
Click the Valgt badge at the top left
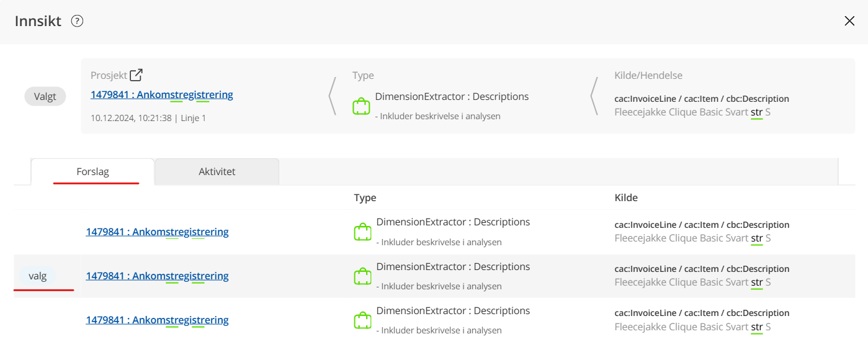tap(45, 96)
